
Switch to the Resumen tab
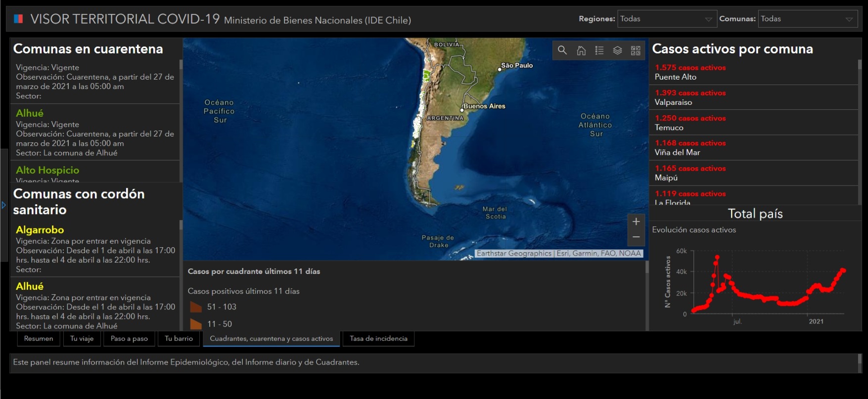(x=39, y=339)
